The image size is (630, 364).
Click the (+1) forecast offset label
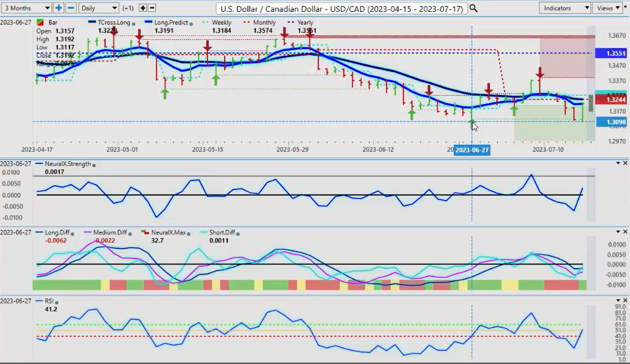128,8
